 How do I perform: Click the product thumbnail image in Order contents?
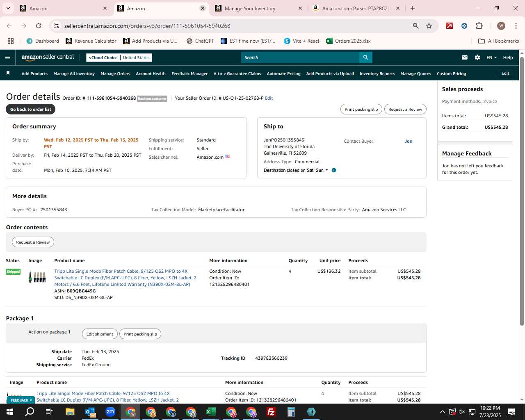coord(37,277)
